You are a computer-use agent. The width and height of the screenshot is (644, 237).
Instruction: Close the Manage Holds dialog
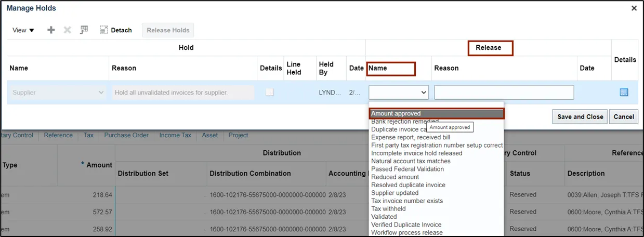[634, 8]
